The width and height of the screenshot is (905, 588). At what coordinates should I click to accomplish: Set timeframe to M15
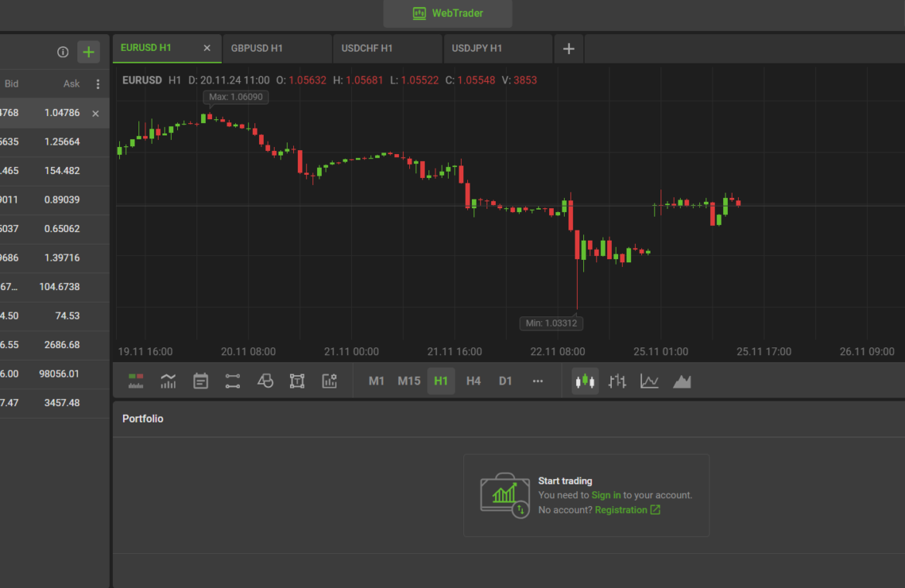coord(408,381)
